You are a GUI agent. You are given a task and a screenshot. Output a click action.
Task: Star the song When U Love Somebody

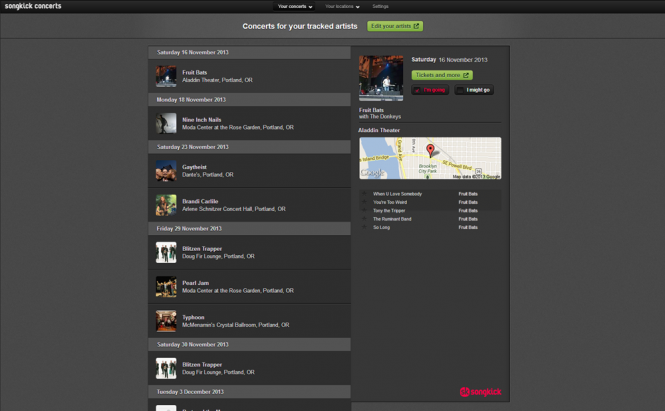click(364, 194)
